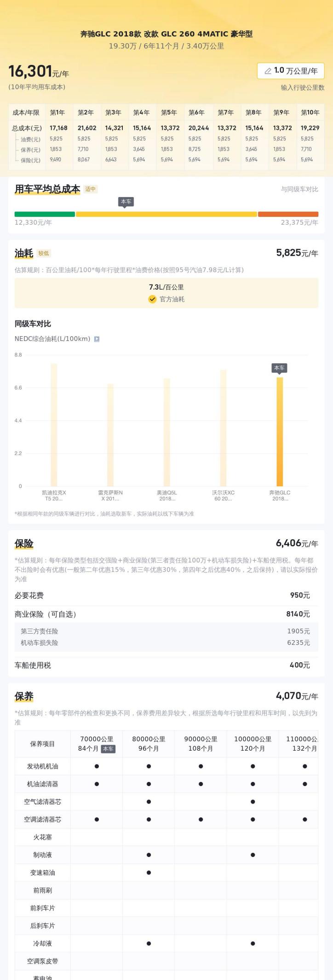Viewport: 333px width, 980px height.
Task: Tap the 发动机机油 dot under 70000公里
Action: tap(97, 766)
